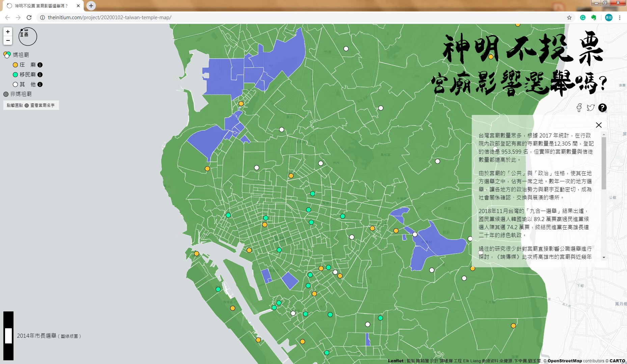Click the white marker on the eastern blue district

[x=415, y=234]
